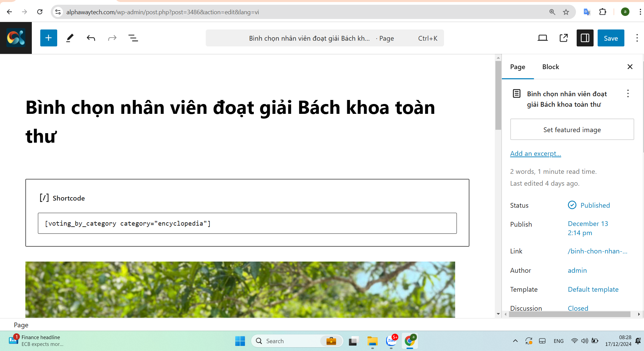Undo the last edit

[x=91, y=38]
